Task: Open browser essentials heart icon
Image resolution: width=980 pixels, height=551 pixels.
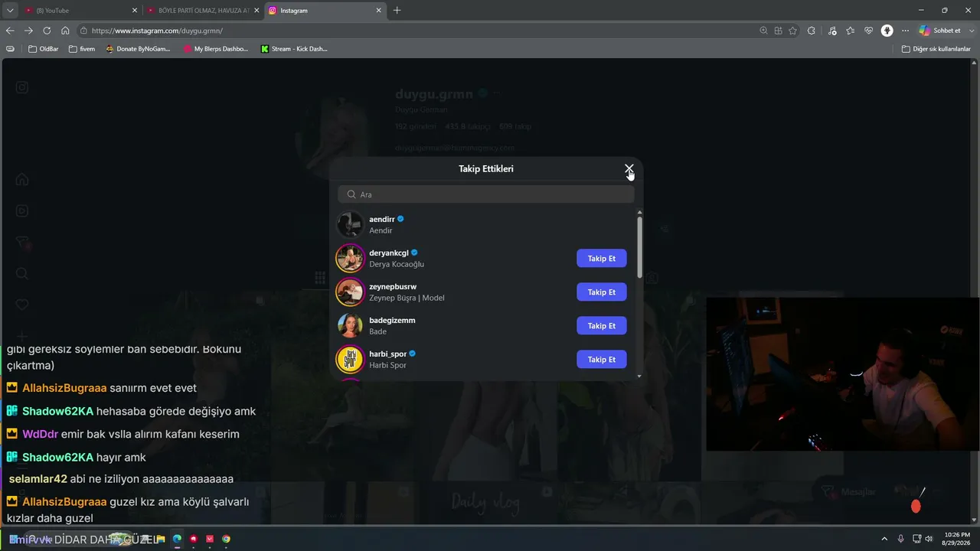Action: point(869,31)
